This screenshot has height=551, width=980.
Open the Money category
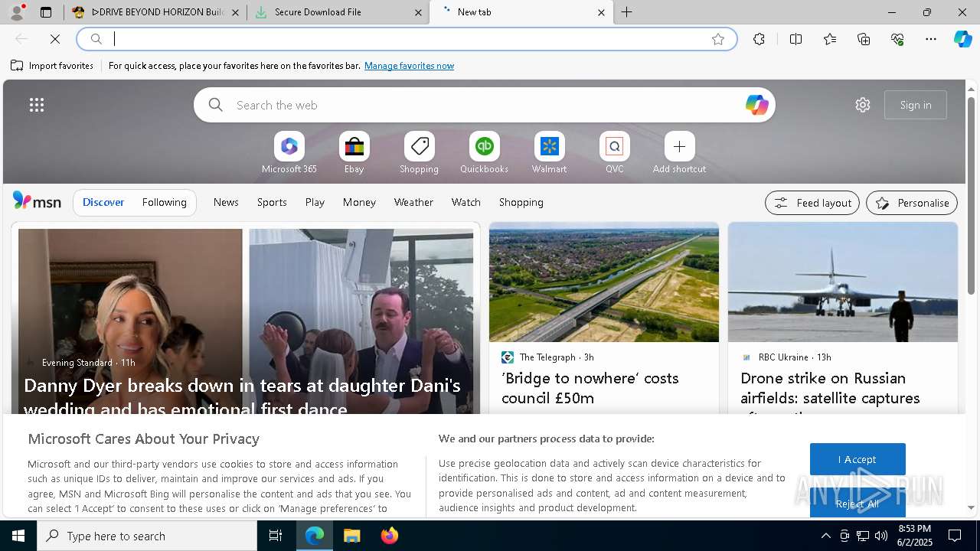pos(359,202)
